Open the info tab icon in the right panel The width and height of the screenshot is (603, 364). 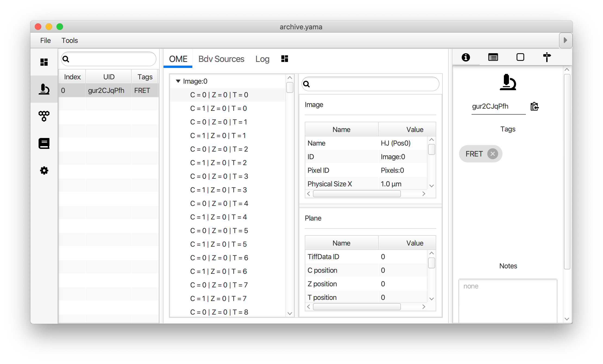(466, 57)
